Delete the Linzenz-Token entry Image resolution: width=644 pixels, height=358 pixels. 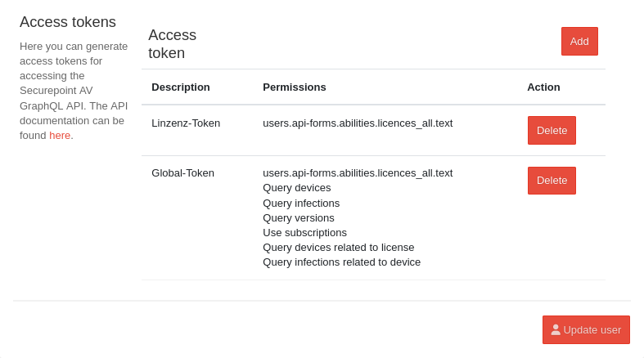[552, 130]
